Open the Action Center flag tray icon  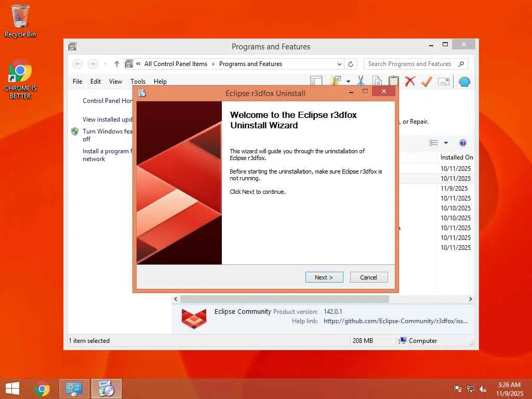tap(457, 389)
